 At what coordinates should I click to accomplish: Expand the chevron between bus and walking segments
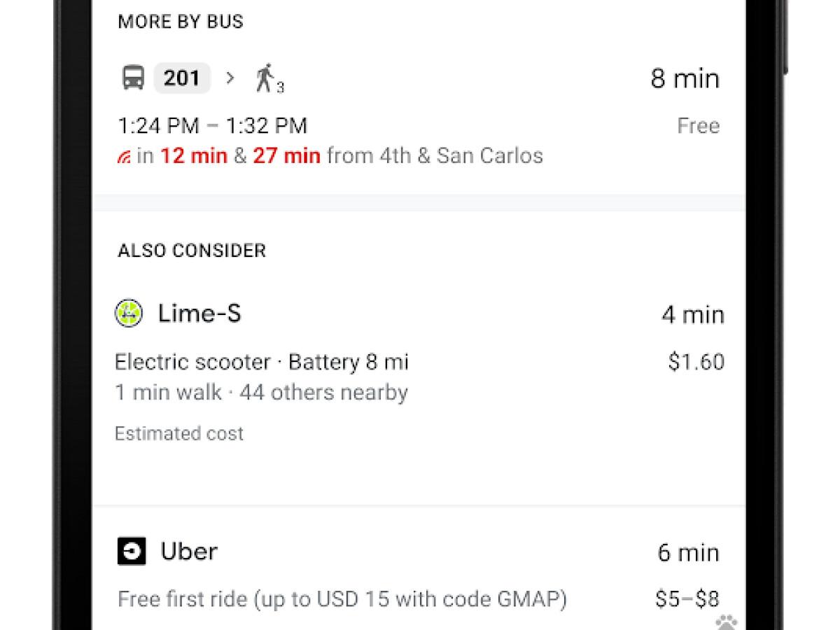coord(229,78)
